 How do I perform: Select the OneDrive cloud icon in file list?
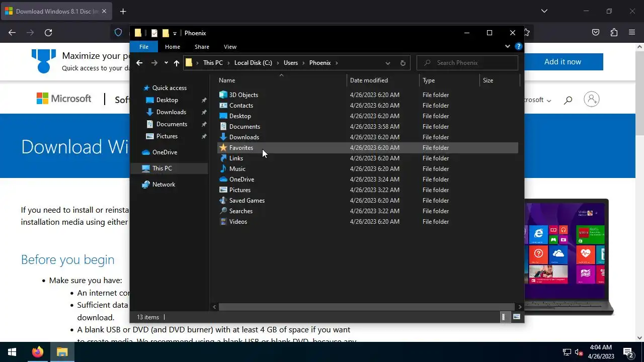223,179
